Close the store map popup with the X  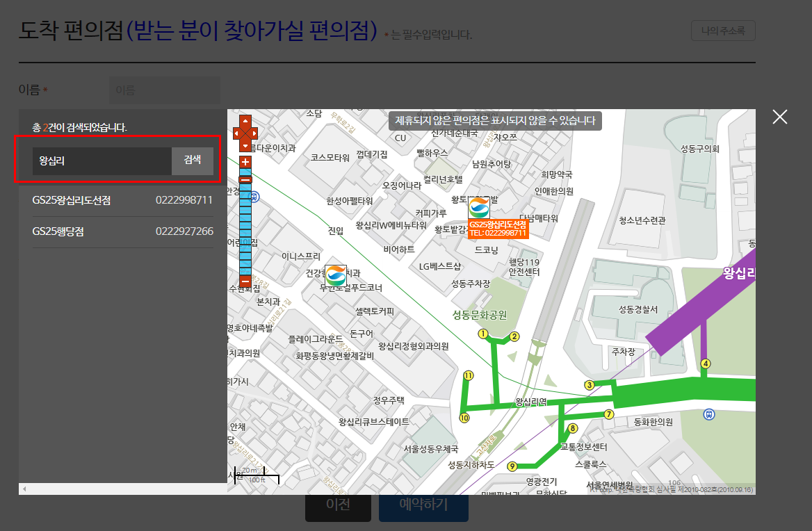point(780,117)
